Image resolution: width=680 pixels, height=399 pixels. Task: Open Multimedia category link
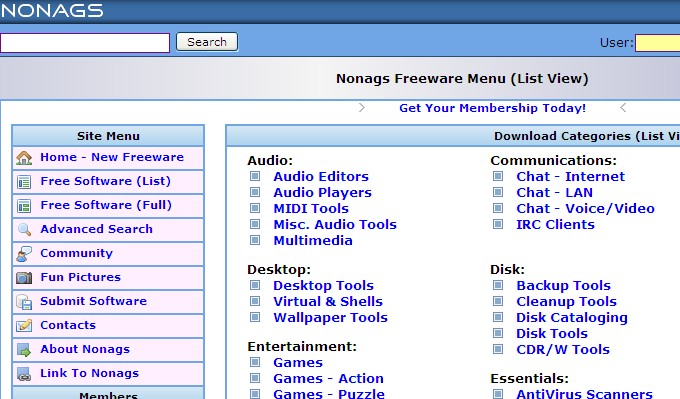(x=313, y=241)
